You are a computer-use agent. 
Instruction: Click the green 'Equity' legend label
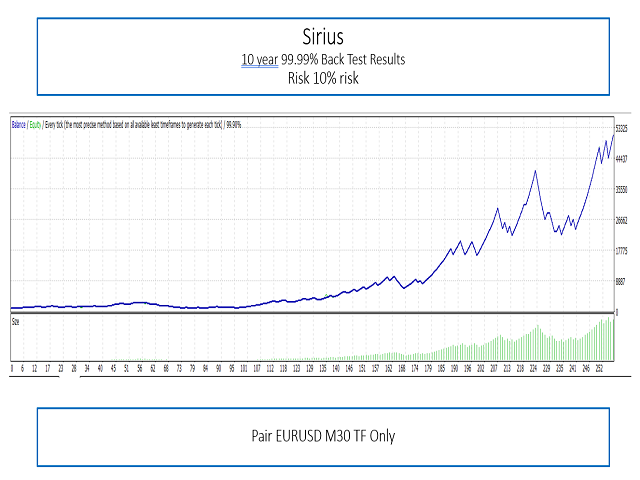[37, 125]
